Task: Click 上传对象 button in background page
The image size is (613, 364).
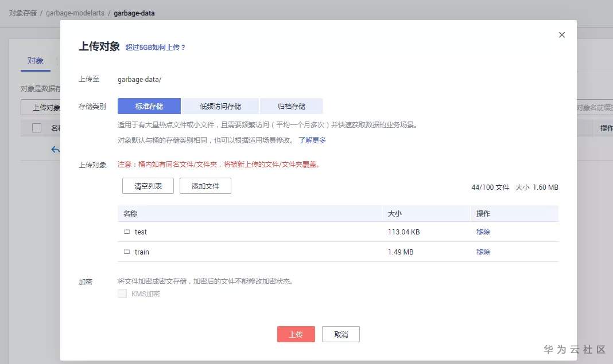Action: coord(41,107)
